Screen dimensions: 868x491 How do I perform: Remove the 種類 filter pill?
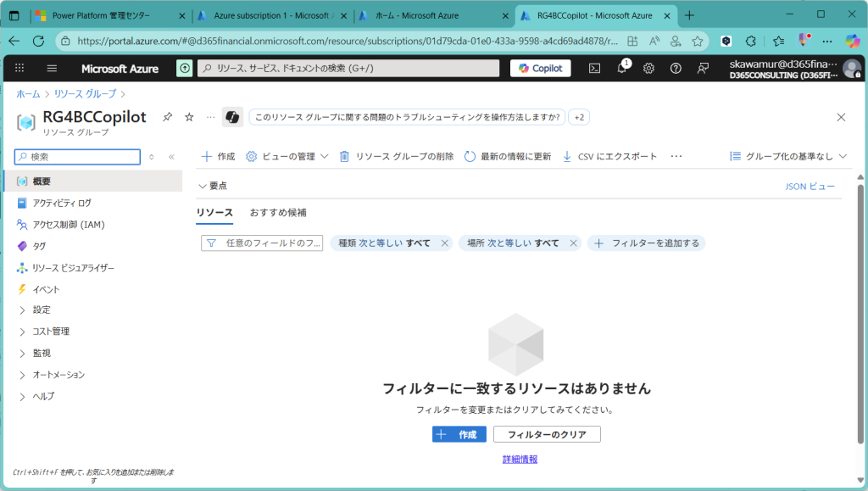tap(444, 243)
